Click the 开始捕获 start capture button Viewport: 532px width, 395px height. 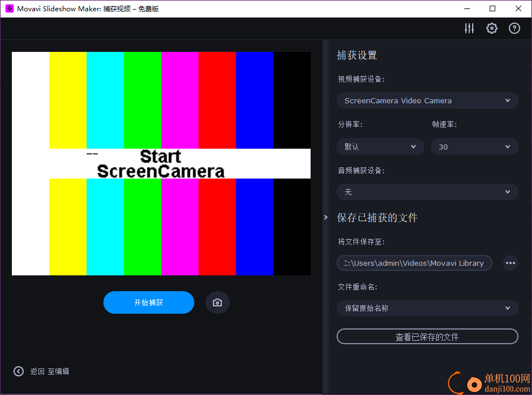pyautogui.click(x=149, y=302)
